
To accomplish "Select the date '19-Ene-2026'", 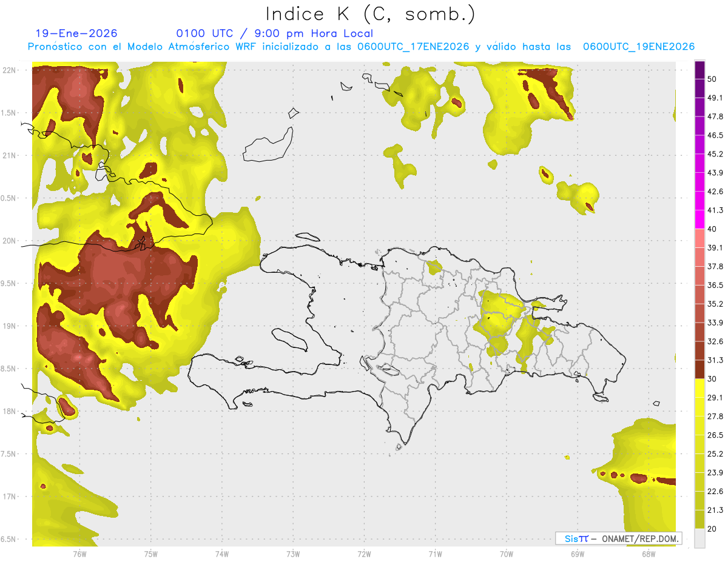I will (x=76, y=33).
